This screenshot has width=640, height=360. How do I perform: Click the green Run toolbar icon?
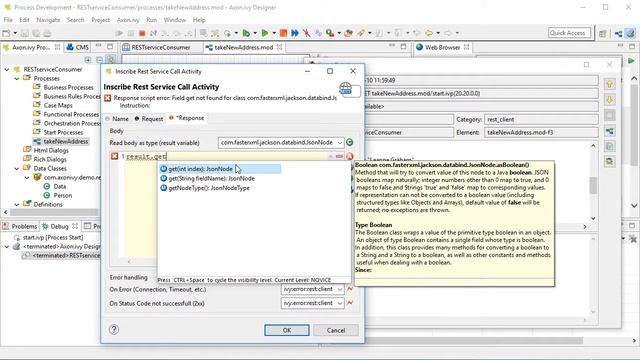[x=264, y=33]
